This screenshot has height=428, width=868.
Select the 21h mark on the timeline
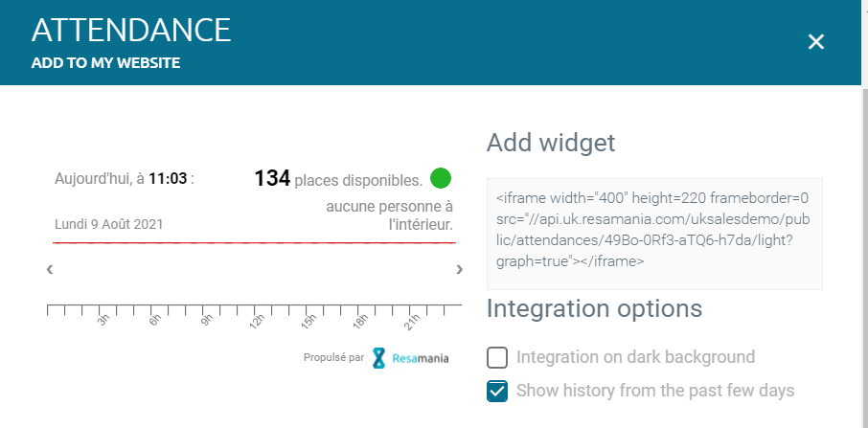[407, 318]
